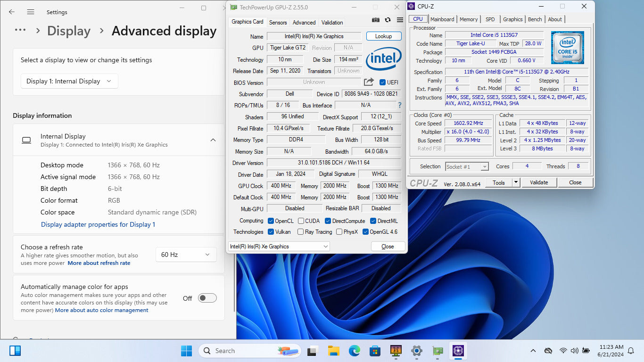Open the Widgets panel on the taskbar
The height and width of the screenshot is (362, 644).
tap(15, 351)
